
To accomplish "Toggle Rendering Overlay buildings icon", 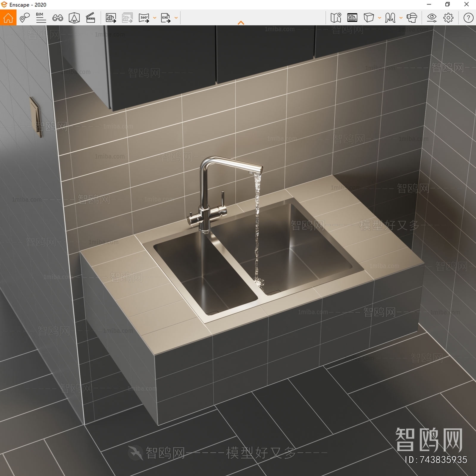I will tap(352, 18).
